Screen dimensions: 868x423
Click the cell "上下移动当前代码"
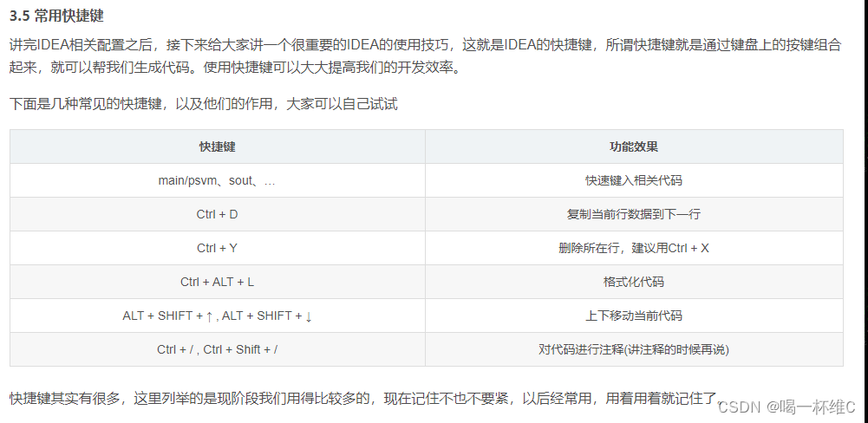[x=634, y=316]
